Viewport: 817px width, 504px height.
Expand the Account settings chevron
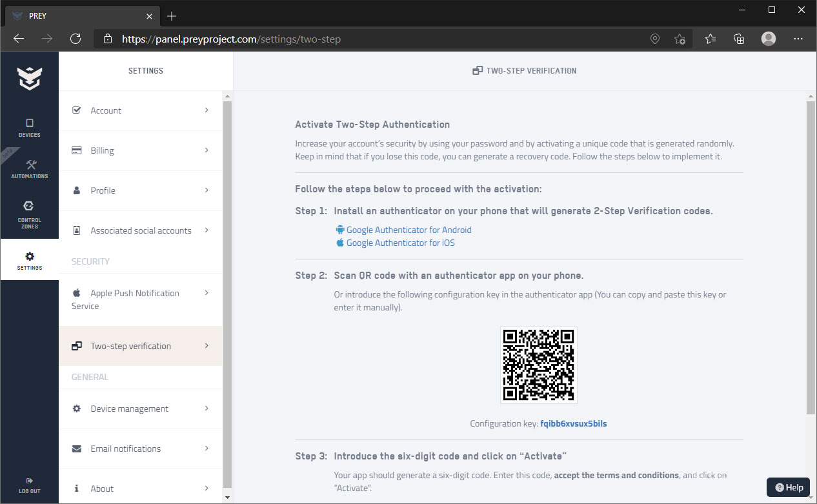pos(207,110)
